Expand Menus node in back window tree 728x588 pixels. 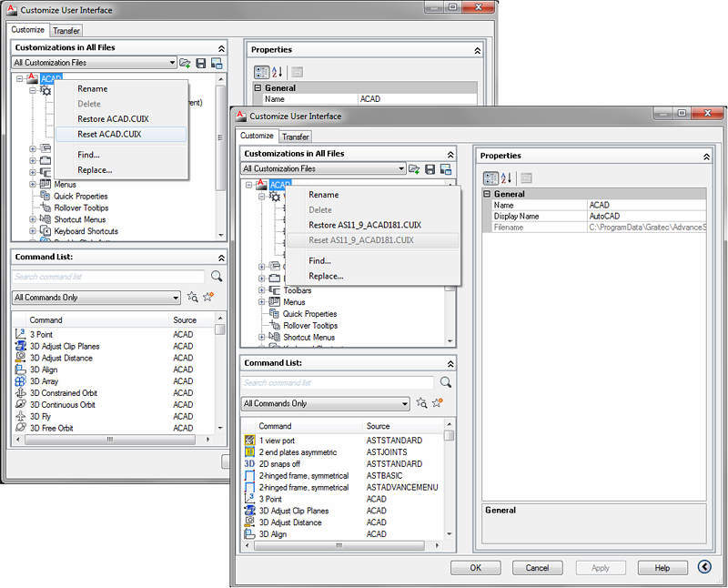pos(33,184)
